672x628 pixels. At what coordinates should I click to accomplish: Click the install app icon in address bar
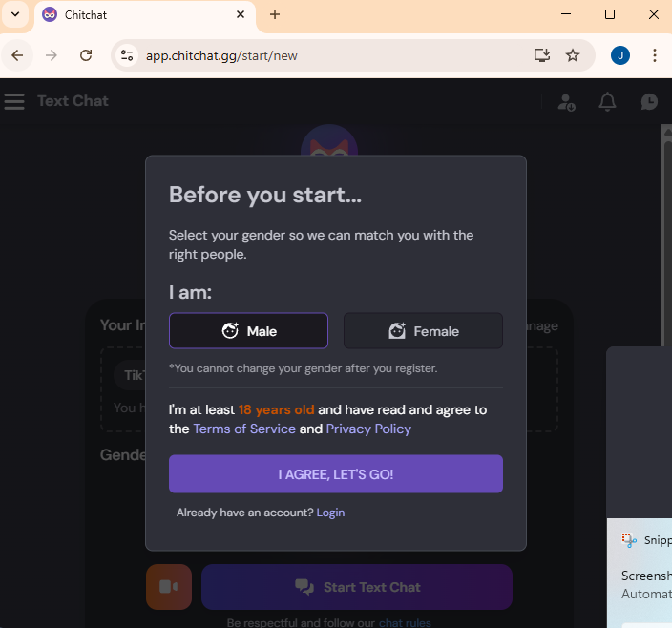click(x=542, y=55)
